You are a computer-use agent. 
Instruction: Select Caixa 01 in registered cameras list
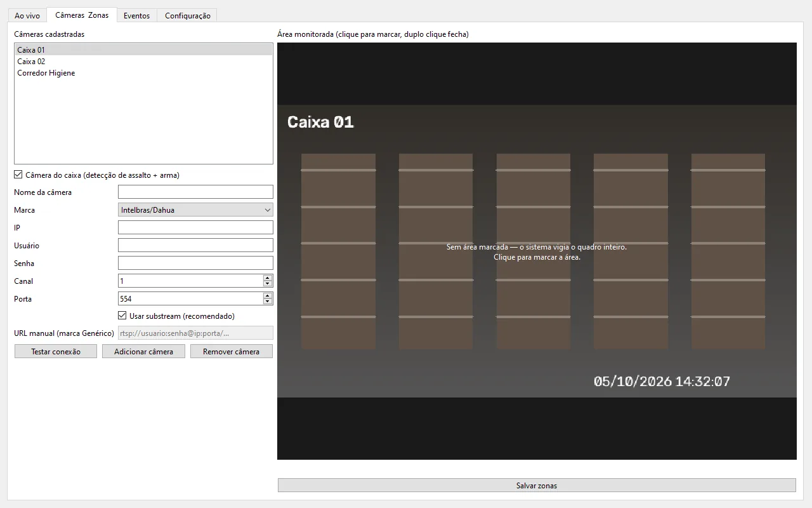(x=143, y=50)
